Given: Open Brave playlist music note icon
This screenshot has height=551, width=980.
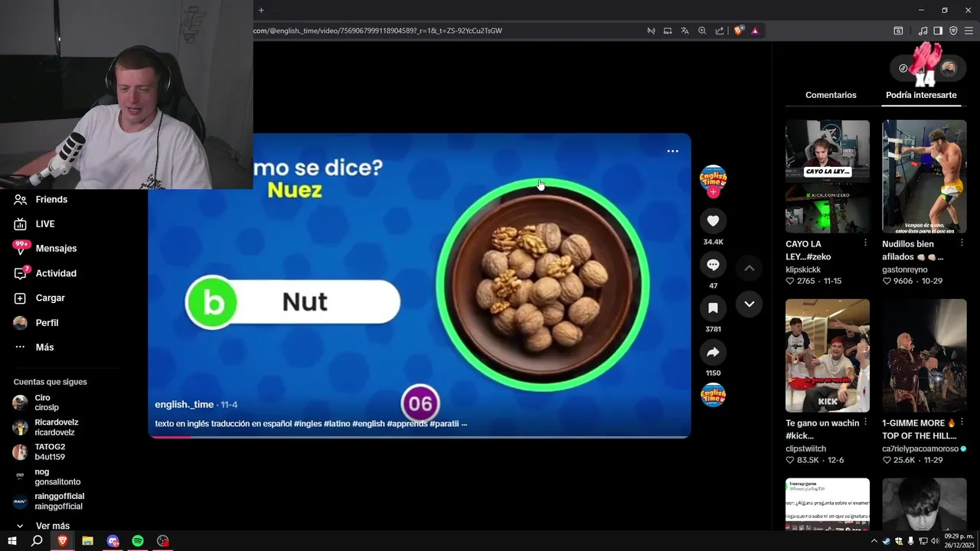Looking at the screenshot, I should (x=923, y=31).
